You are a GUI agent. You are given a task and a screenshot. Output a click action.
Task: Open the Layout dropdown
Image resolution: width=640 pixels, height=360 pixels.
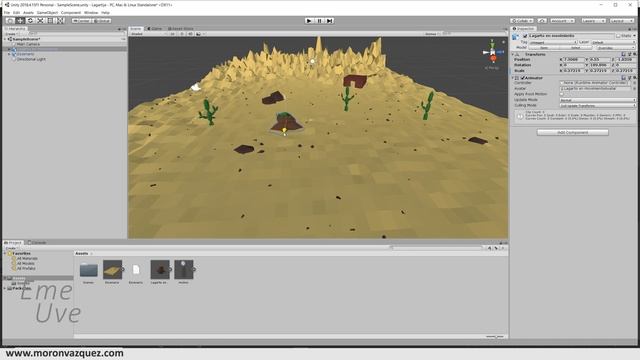[x=622, y=20]
